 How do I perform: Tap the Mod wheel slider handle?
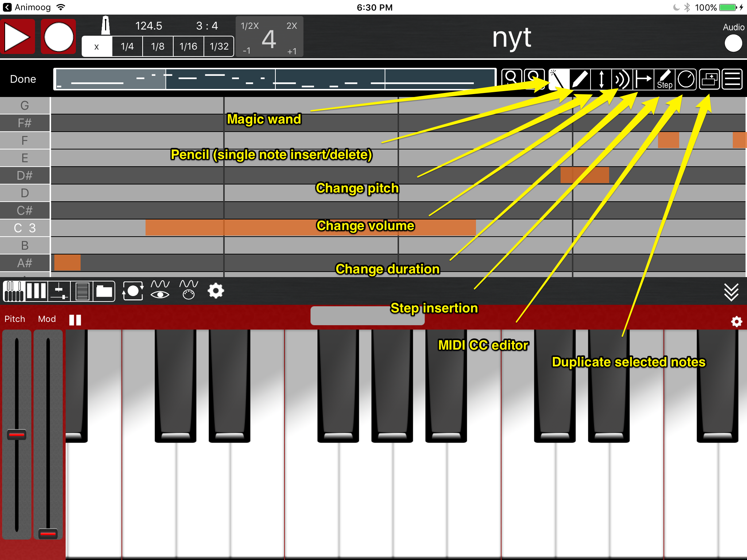pos(48,534)
